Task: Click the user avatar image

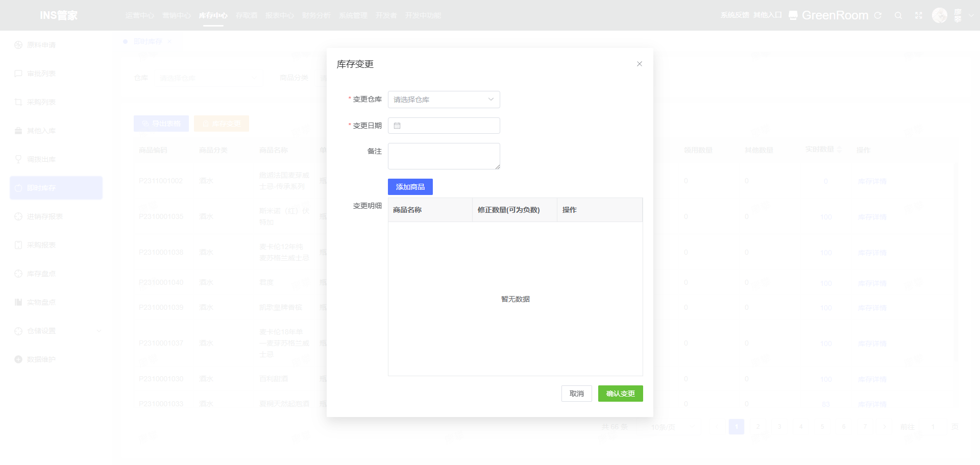Action: tap(939, 15)
